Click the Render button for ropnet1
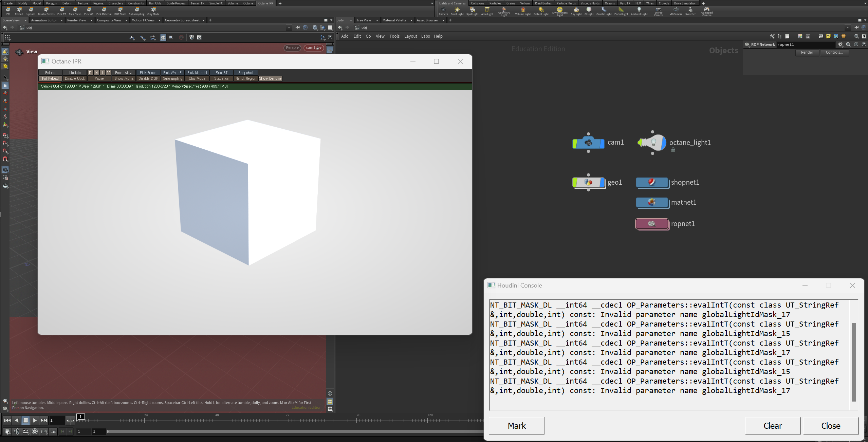868x442 pixels. point(807,52)
